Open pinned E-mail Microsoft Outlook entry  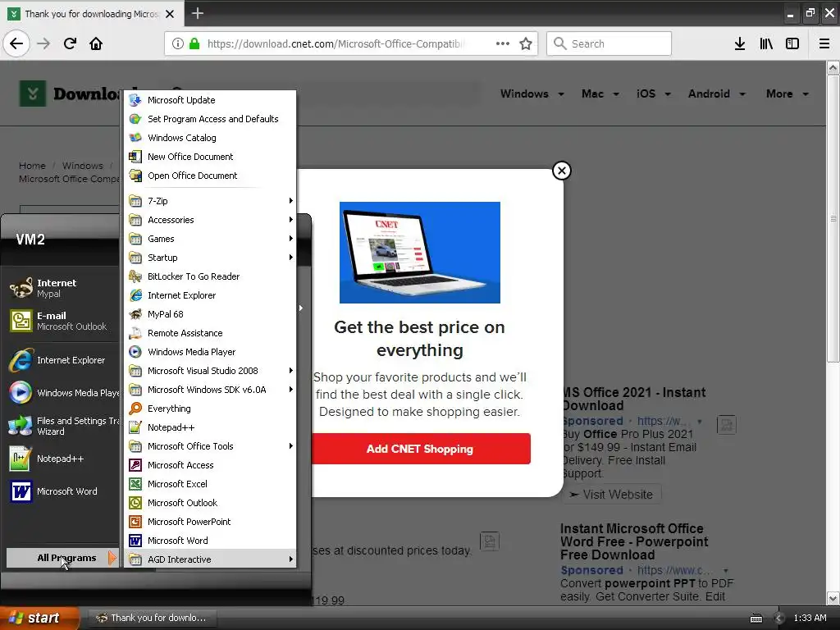pos(62,321)
